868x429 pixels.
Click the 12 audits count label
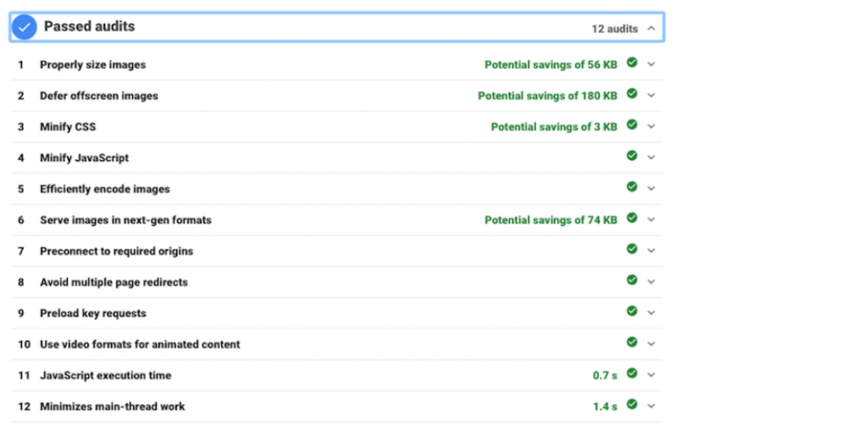(x=615, y=29)
